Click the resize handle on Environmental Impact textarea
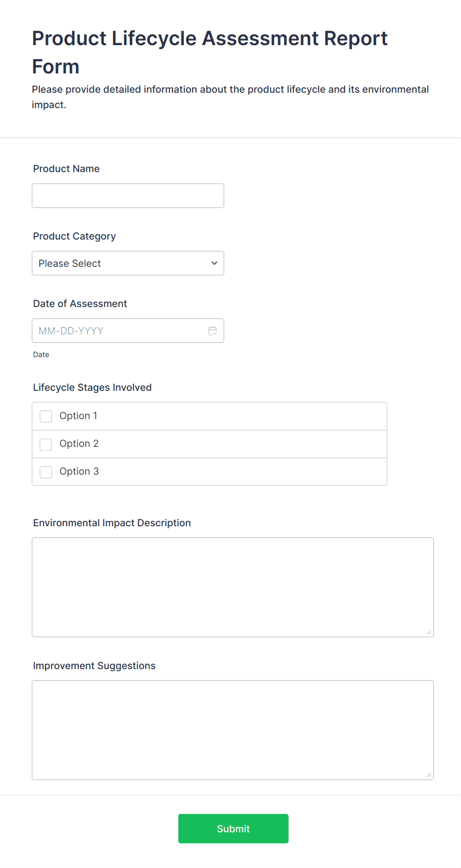 [x=428, y=631]
